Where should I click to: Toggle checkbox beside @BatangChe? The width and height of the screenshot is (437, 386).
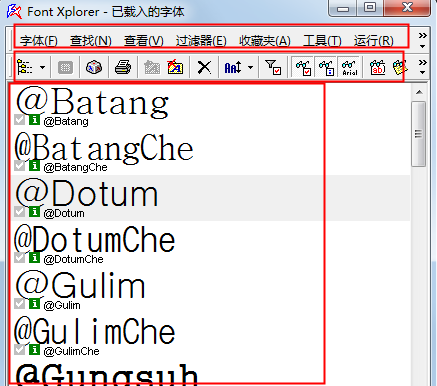tap(20, 166)
